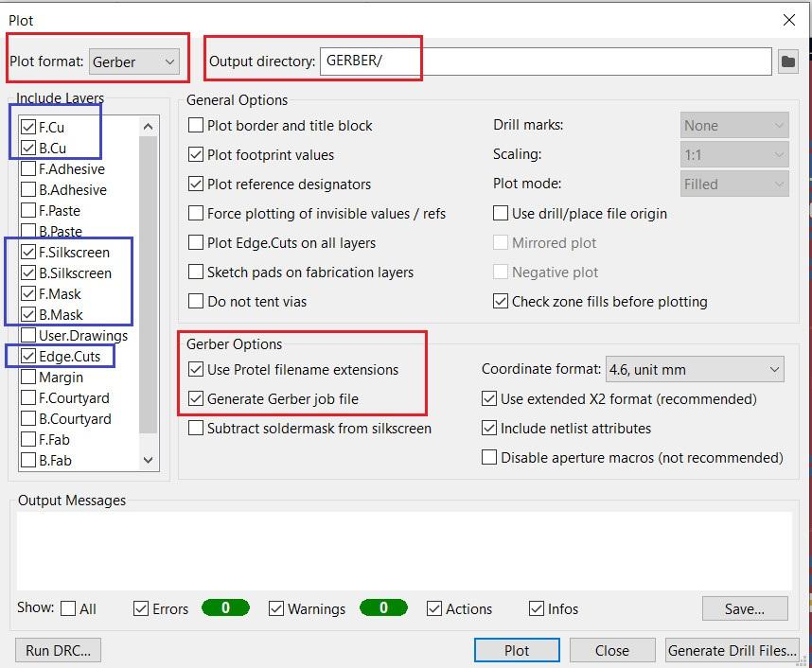Check the B.Paste layer
The image size is (812, 668).
[28, 231]
